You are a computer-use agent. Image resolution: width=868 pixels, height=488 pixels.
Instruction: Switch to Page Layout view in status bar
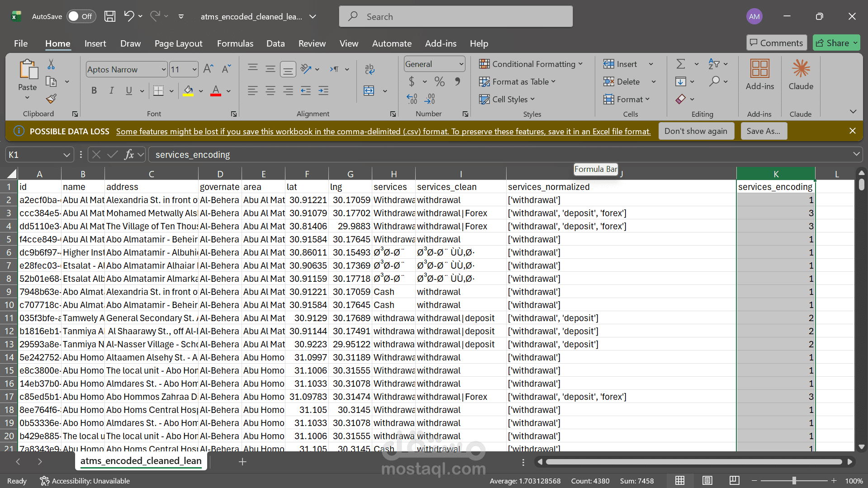point(707,481)
